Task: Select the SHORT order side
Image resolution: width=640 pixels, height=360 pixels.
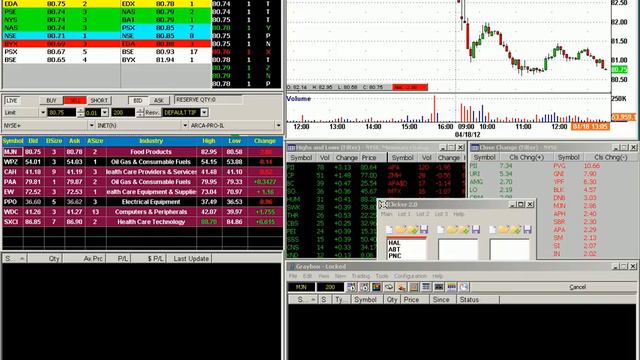Action: coord(99,100)
